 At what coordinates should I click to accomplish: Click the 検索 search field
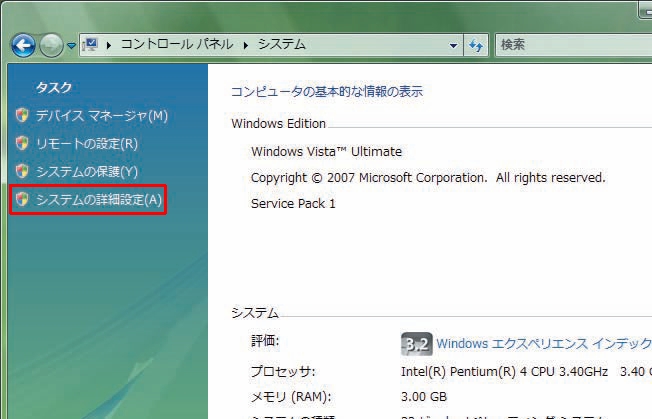[x=573, y=45]
